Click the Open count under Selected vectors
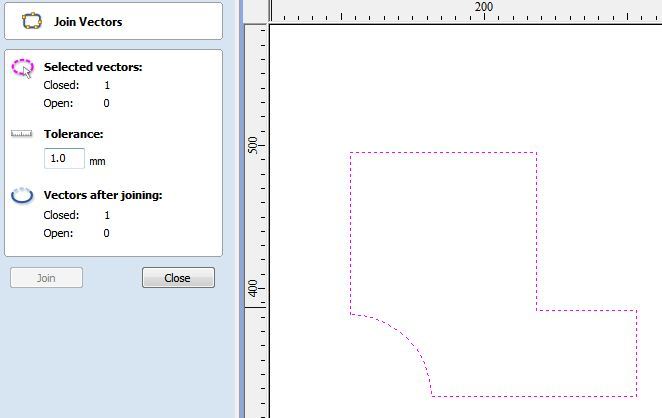This screenshot has height=418, width=662. pyautogui.click(x=106, y=103)
